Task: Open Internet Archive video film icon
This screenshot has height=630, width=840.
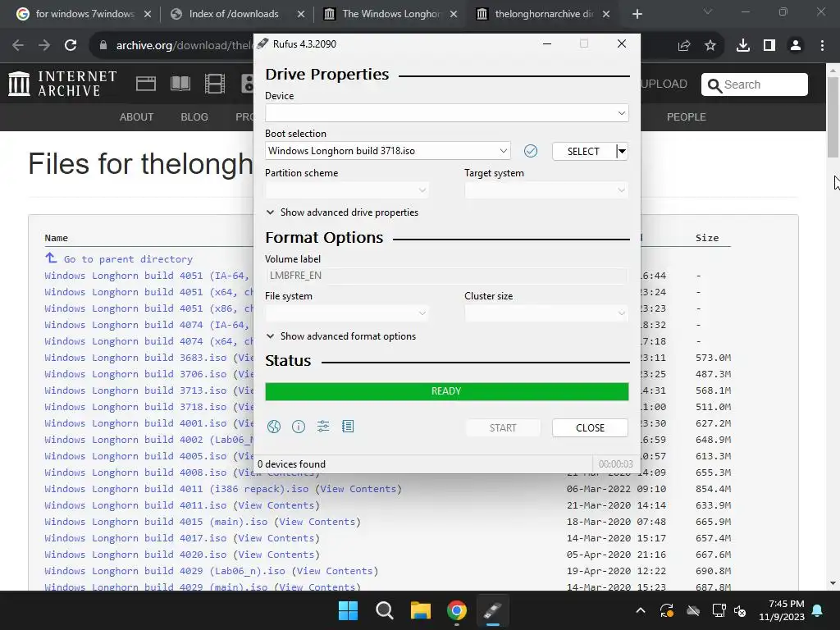Action: click(214, 84)
